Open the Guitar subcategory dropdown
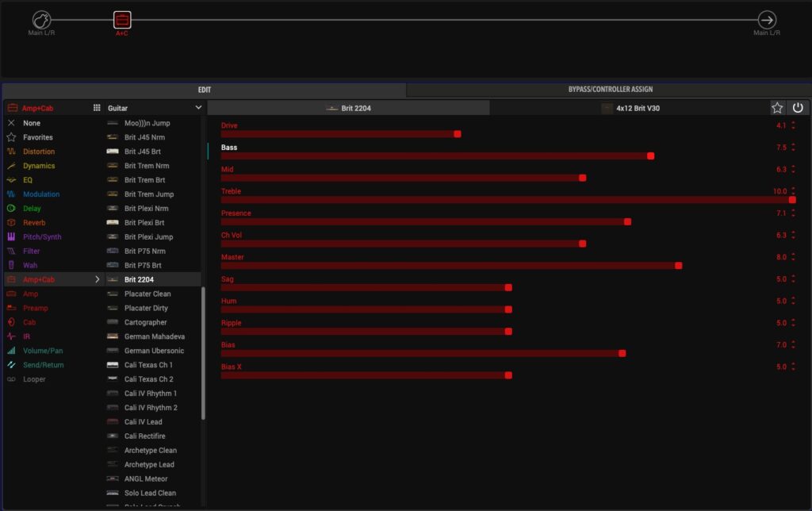The width and height of the screenshot is (812, 511). point(198,108)
